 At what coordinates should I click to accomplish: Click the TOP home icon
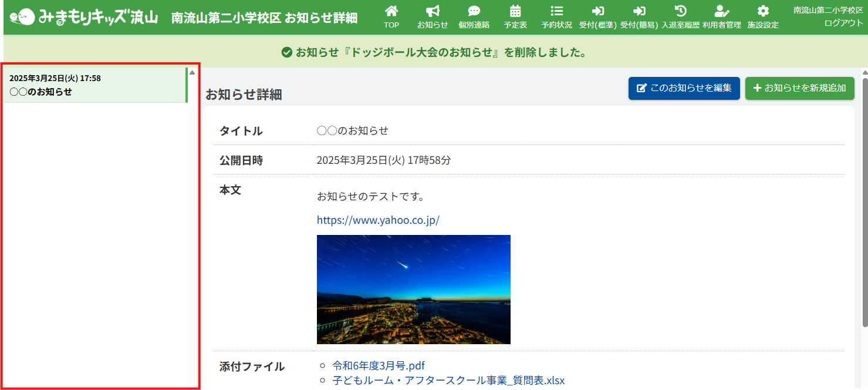point(391,12)
